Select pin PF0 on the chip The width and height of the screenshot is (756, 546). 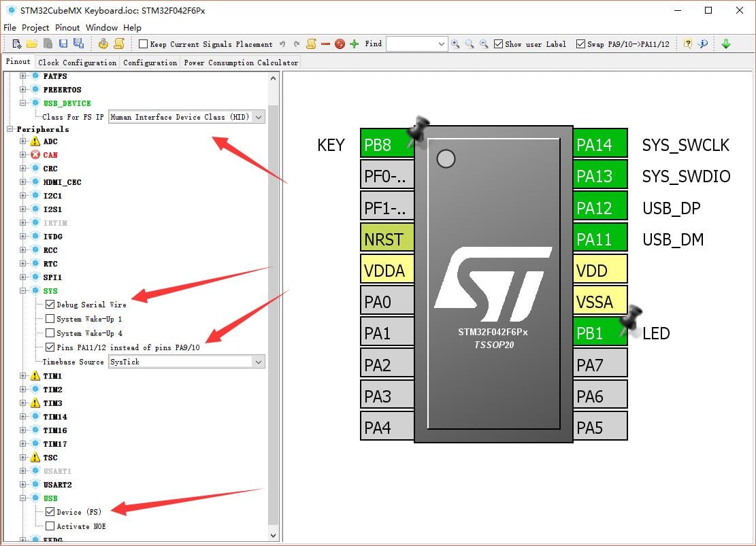pos(387,176)
